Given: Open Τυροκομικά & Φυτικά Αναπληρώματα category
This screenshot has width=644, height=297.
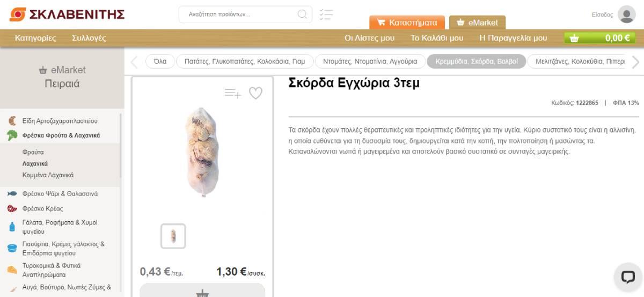Looking at the screenshot, I should (52, 270).
